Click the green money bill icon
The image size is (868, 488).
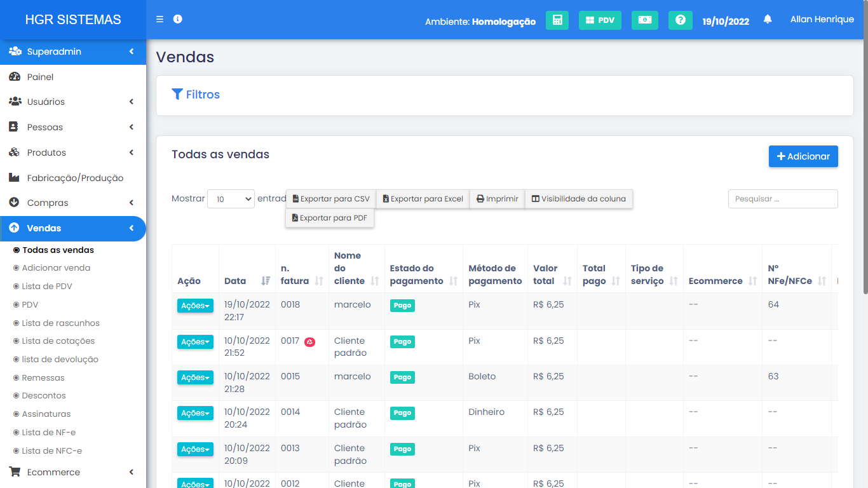point(644,20)
